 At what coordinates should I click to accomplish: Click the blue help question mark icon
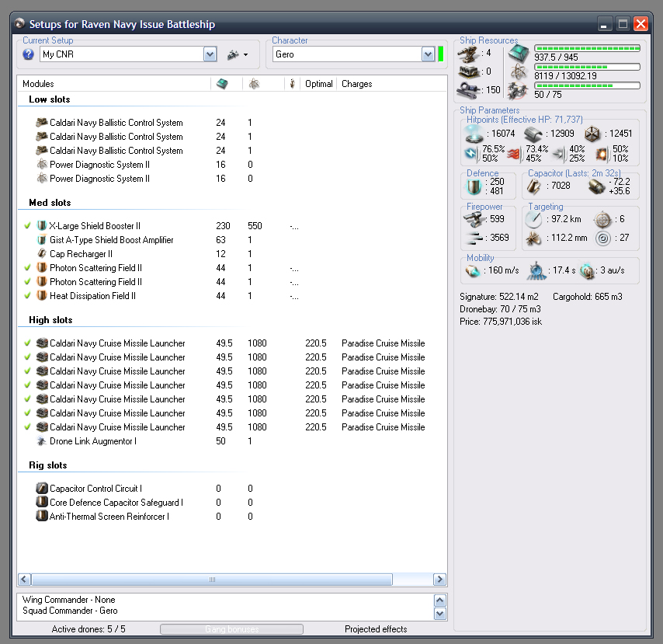[28, 54]
